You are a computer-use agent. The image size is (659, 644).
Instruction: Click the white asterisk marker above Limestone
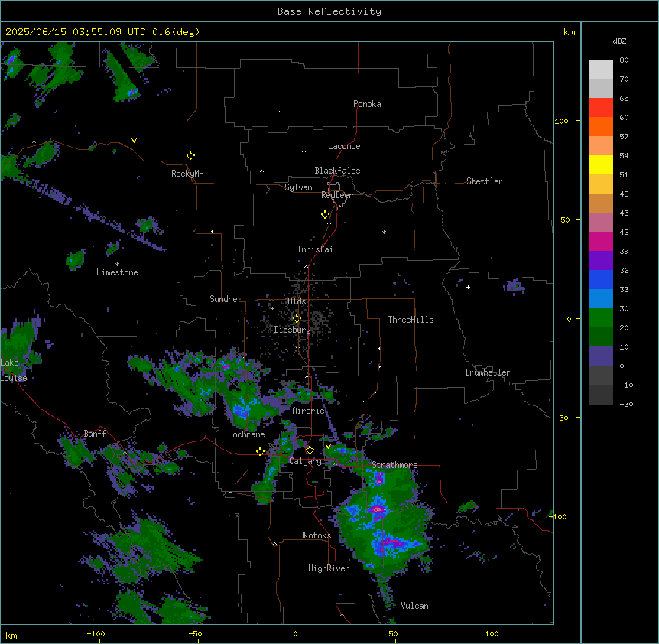[x=117, y=265]
